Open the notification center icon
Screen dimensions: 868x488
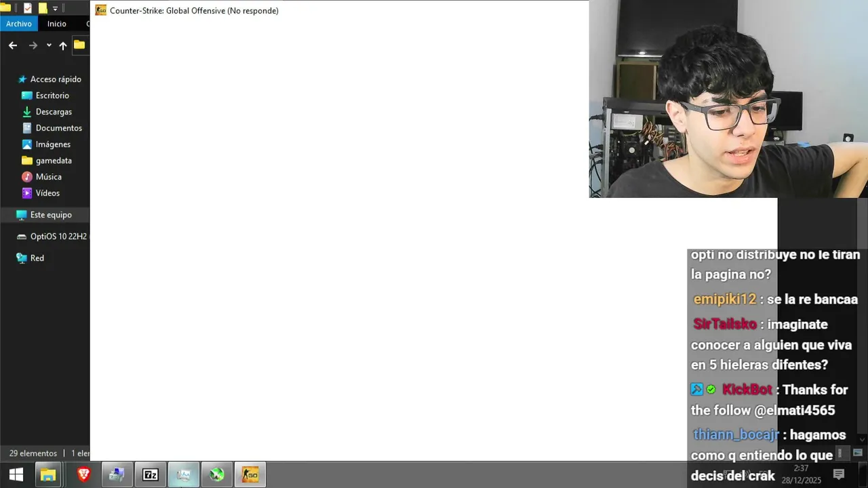(839, 474)
